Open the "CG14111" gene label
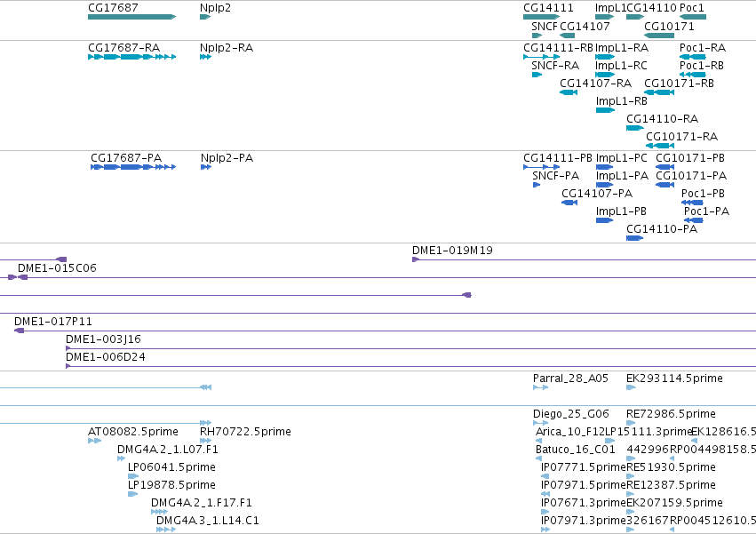Image resolution: width=756 pixels, height=534 pixels. click(x=548, y=8)
